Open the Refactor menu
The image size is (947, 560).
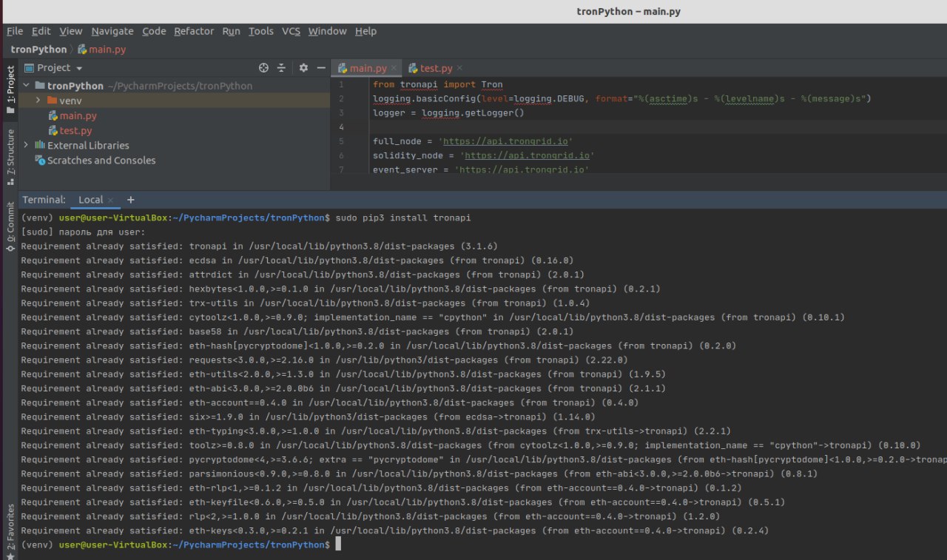pyautogui.click(x=194, y=31)
